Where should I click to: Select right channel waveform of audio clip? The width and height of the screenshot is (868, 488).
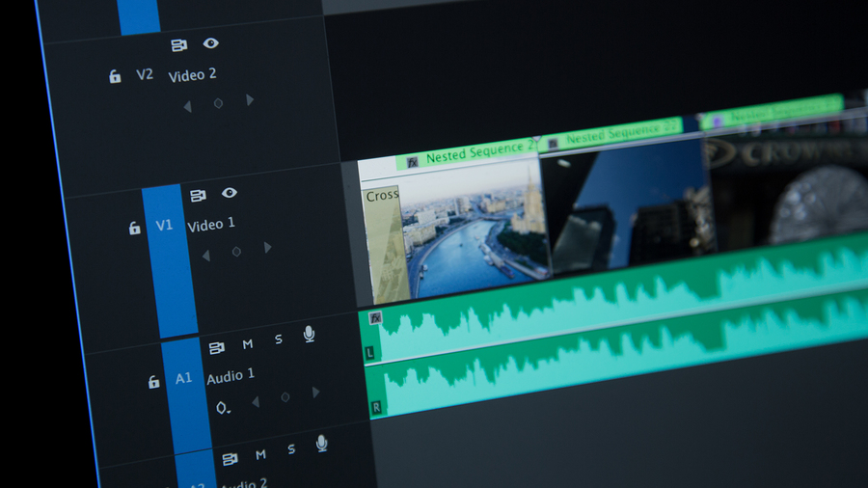pyautogui.click(x=618, y=354)
